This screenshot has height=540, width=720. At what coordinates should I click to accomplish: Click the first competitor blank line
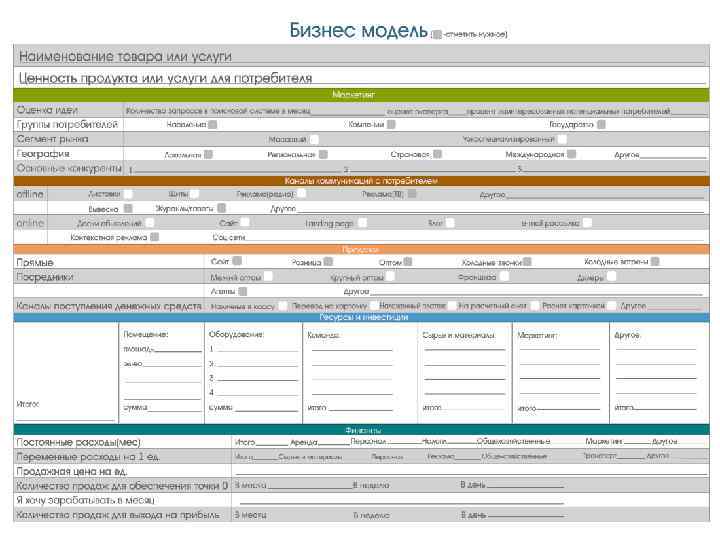(238, 171)
